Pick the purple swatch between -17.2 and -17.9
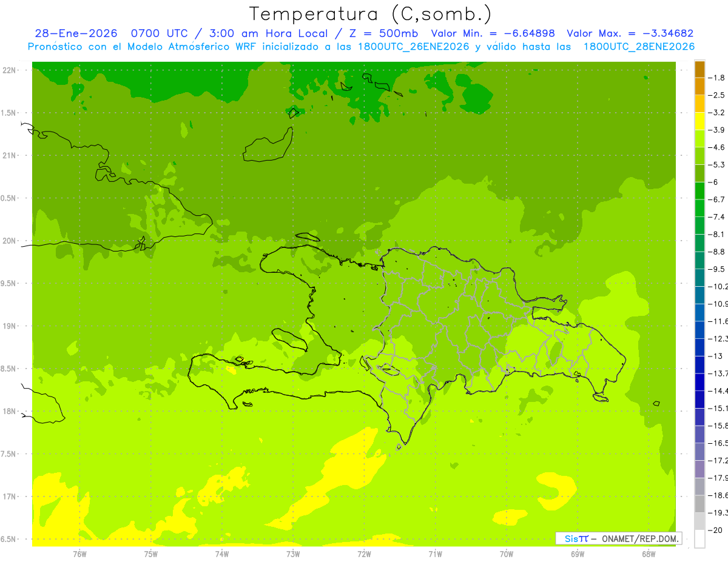Image resolution: width=728 pixels, height=562 pixels. (699, 469)
